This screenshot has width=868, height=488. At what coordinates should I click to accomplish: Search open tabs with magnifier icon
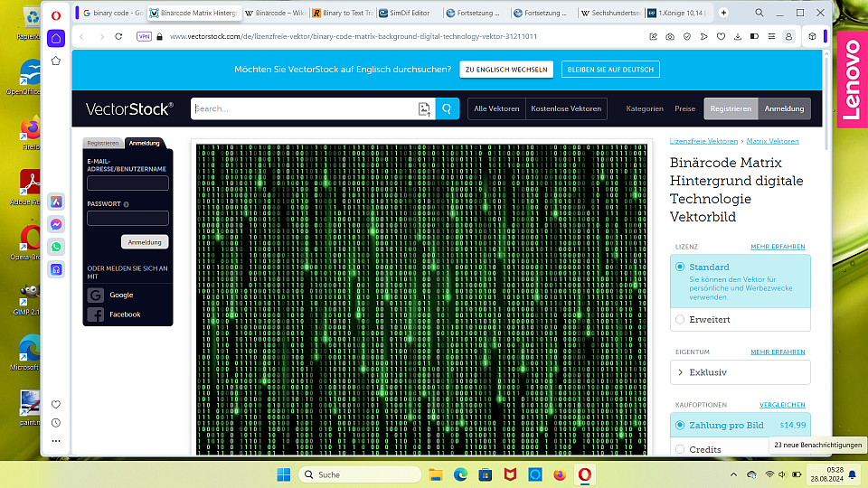coord(759,13)
